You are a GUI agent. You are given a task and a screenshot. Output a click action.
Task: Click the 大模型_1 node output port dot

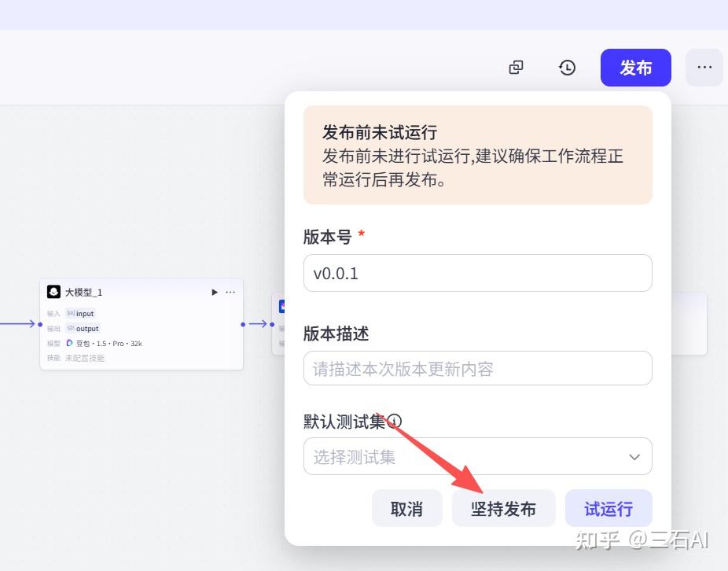pyautogui.click(x=243, y=324)
